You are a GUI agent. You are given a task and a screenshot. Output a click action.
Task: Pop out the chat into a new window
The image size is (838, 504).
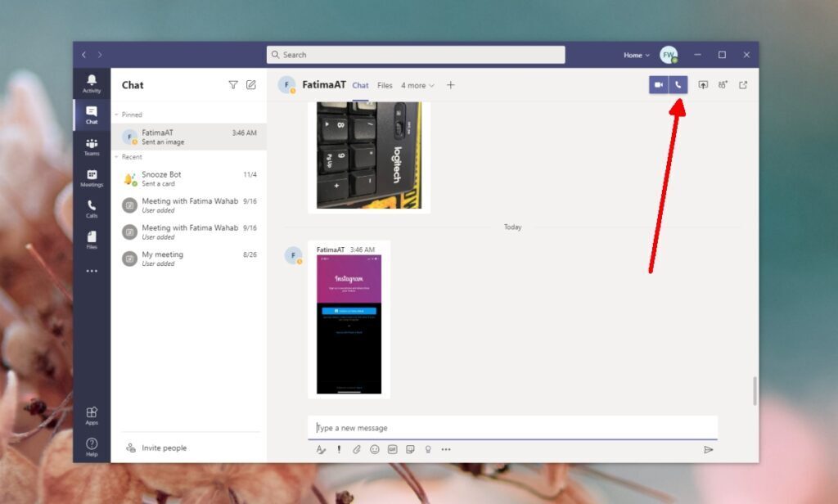pos(743,84)
